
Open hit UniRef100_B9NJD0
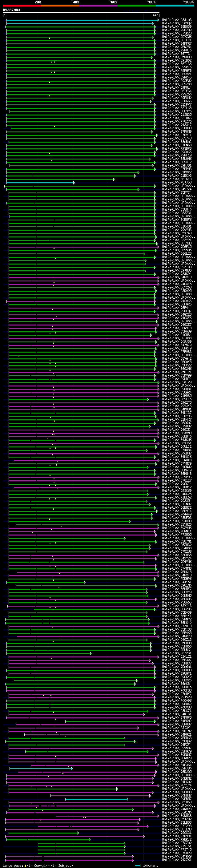click(x=177, y=768)
